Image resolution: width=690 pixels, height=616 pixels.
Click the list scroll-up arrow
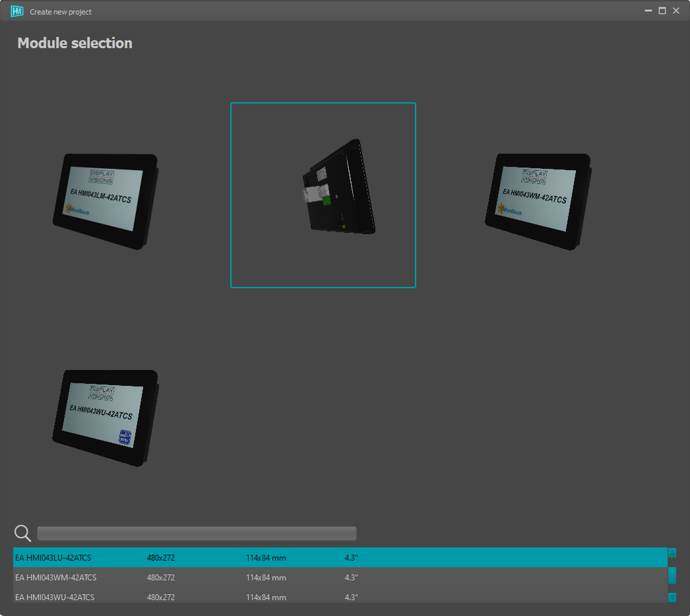[672, 553]
